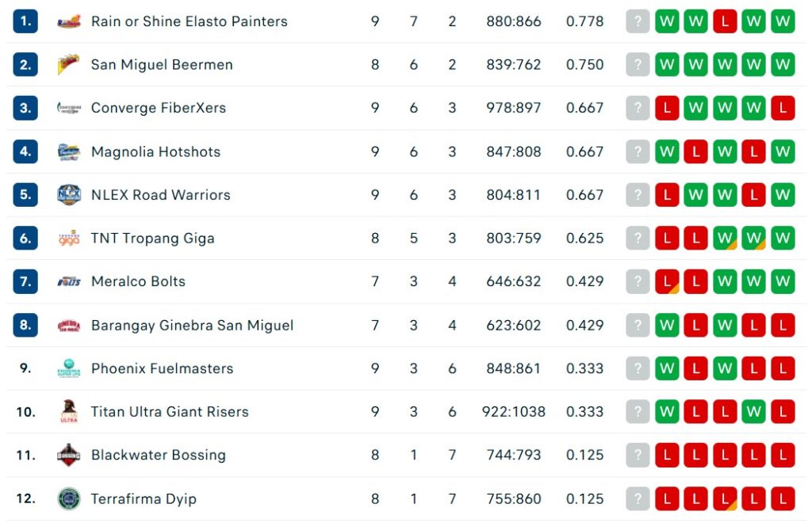
Task: Click the rank 1 position badge
Action: click(26, 21)
